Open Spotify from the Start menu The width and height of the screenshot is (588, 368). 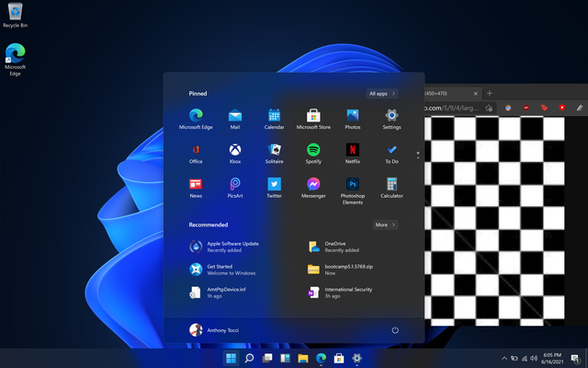coord(313,154)
